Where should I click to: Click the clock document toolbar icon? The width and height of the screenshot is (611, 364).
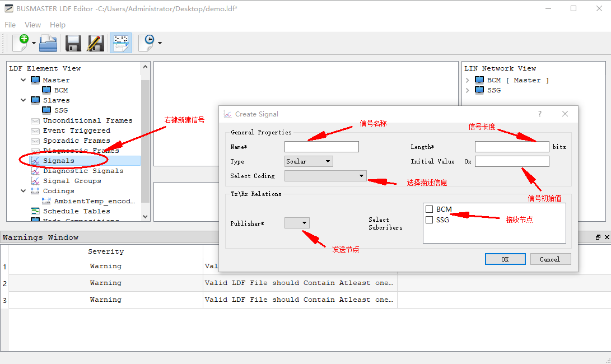point(147,43)
